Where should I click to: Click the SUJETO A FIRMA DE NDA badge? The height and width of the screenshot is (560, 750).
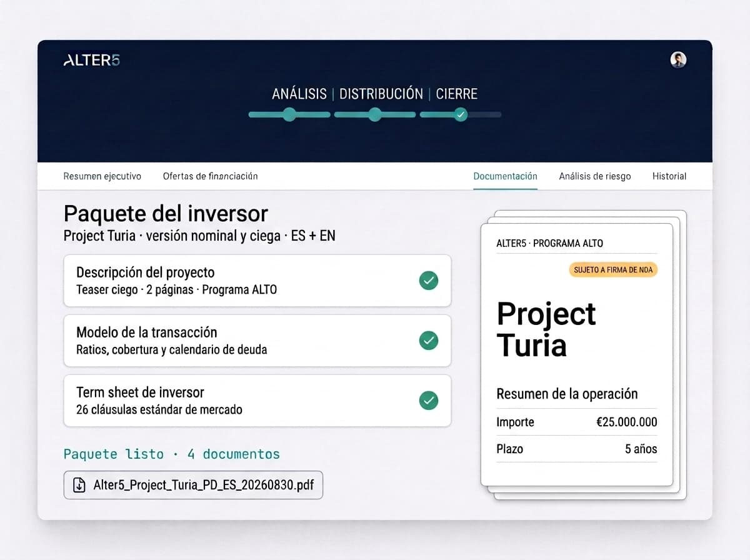tap(613, 270)
